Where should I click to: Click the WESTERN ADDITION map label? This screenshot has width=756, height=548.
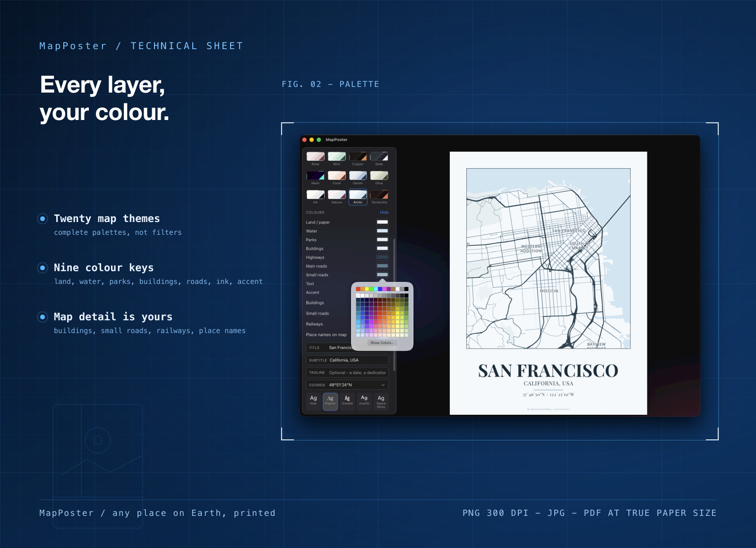pos(531,248)
